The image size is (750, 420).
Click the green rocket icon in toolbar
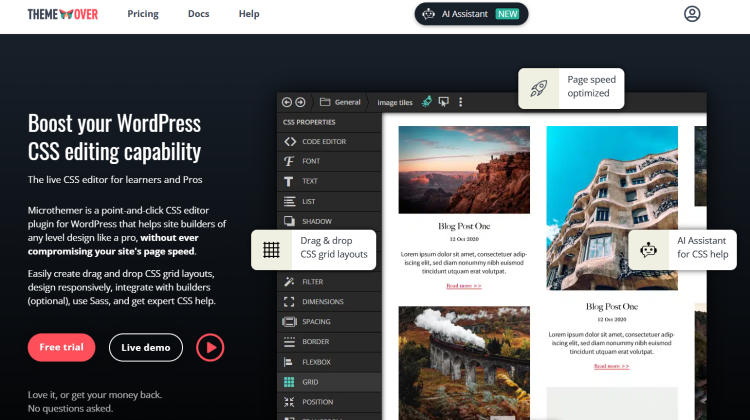coord(427,101)
